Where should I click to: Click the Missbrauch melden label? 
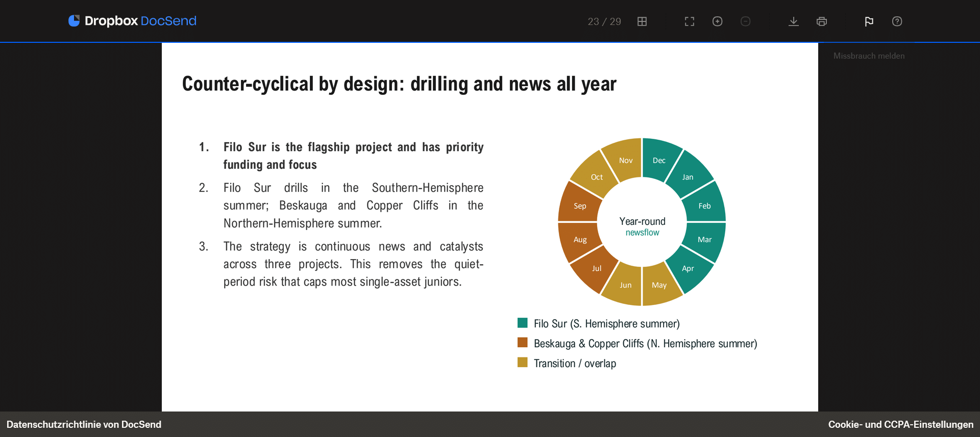click(869, 56)
